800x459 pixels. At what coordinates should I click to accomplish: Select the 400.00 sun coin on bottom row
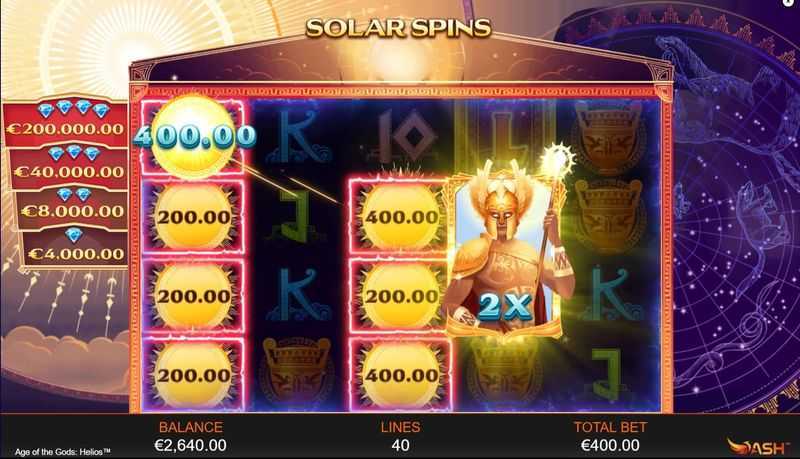[402, 375]
